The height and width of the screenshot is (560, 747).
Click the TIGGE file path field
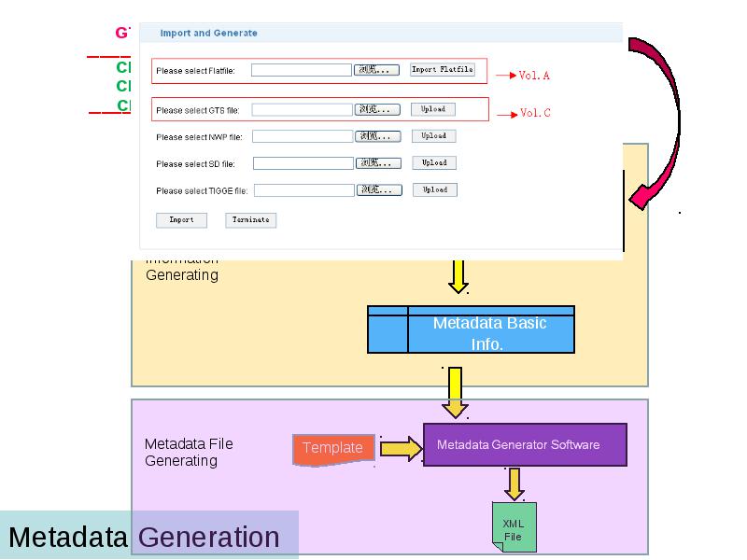tap(304, 190)
